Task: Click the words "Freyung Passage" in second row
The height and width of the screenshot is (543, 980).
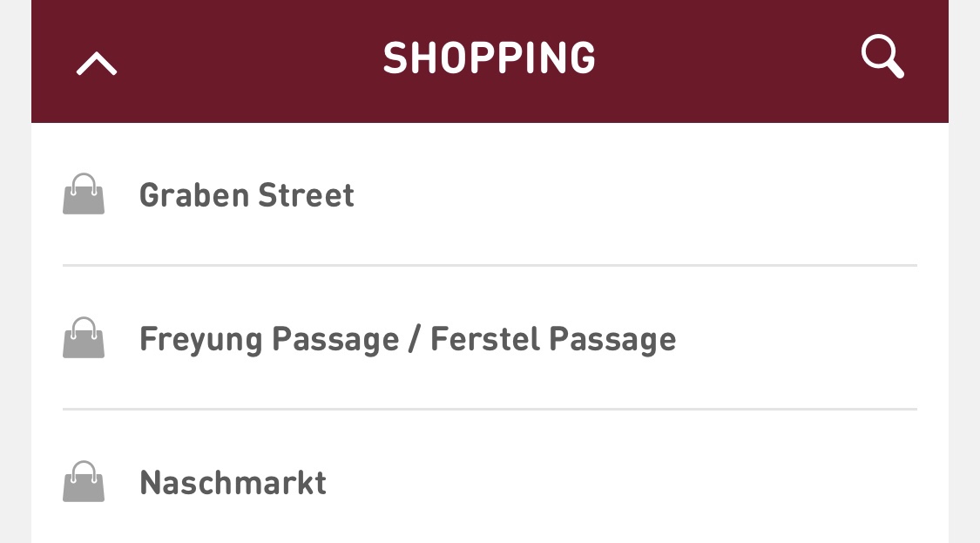Action: (x=269, y=340)
